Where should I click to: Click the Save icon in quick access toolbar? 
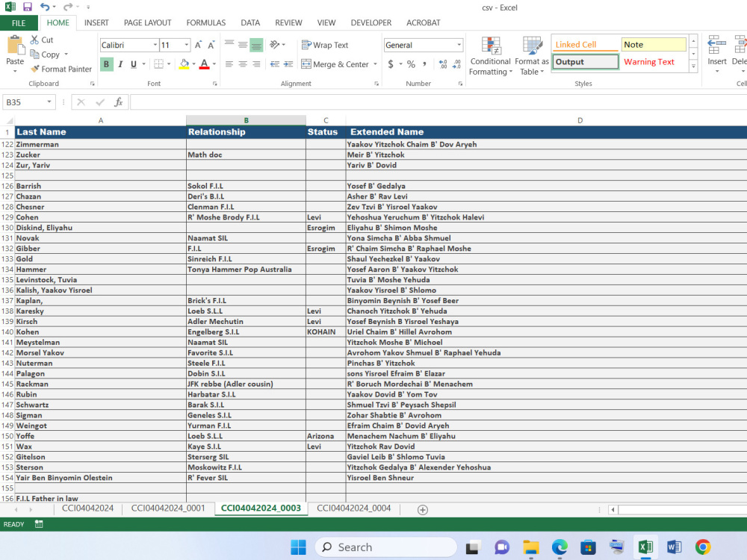[x=27, y=7]
